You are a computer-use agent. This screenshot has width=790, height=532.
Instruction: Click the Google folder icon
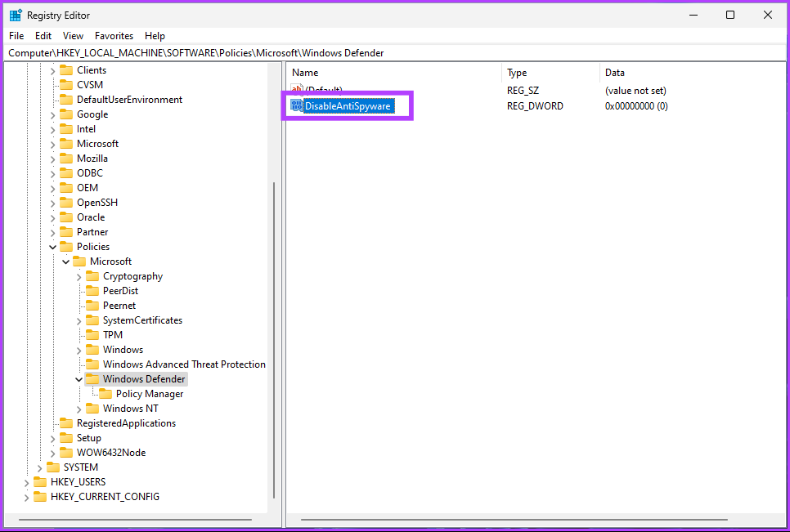(x=66, y=114)
